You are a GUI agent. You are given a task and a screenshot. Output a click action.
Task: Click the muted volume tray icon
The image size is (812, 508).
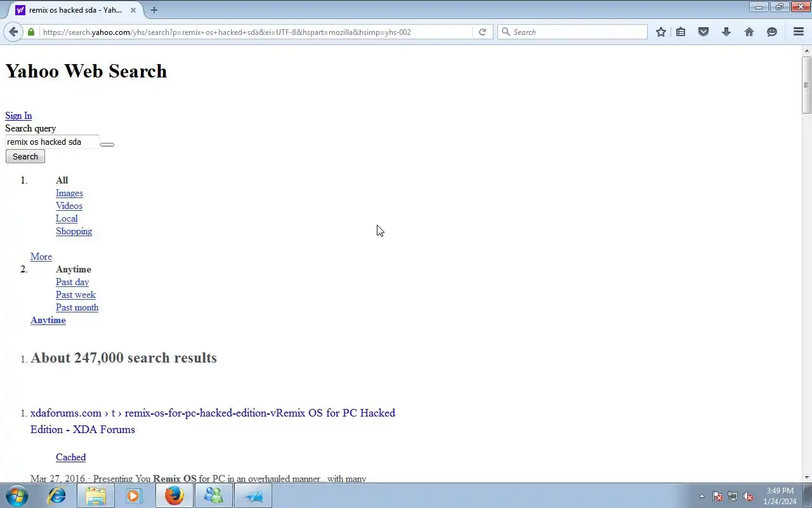click(x=749, y=496)
